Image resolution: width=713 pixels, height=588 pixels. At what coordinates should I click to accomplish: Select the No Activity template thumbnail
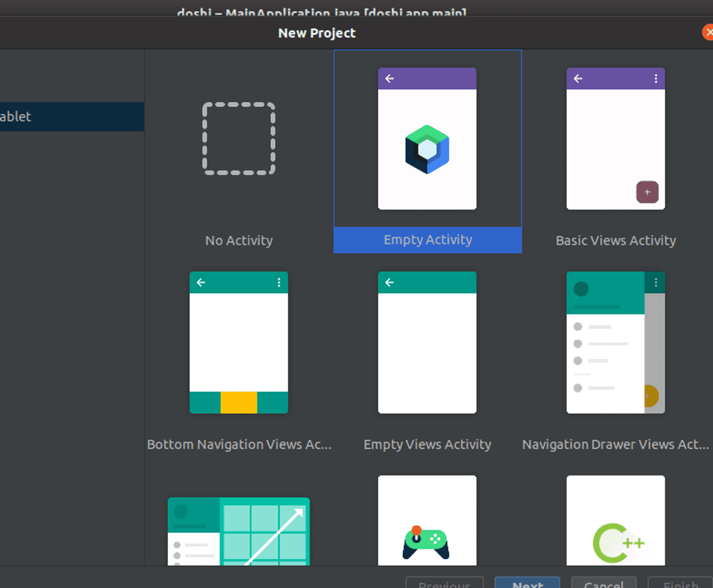pyautogui.click(x=239, y=138)
